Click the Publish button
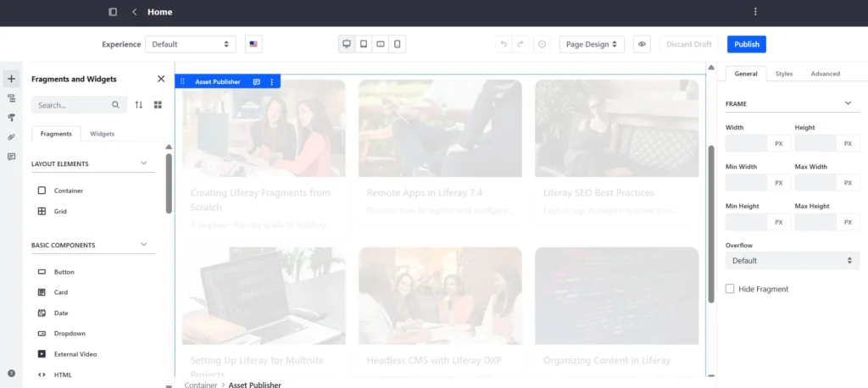The image size is (868, 388). pos(747,44)
